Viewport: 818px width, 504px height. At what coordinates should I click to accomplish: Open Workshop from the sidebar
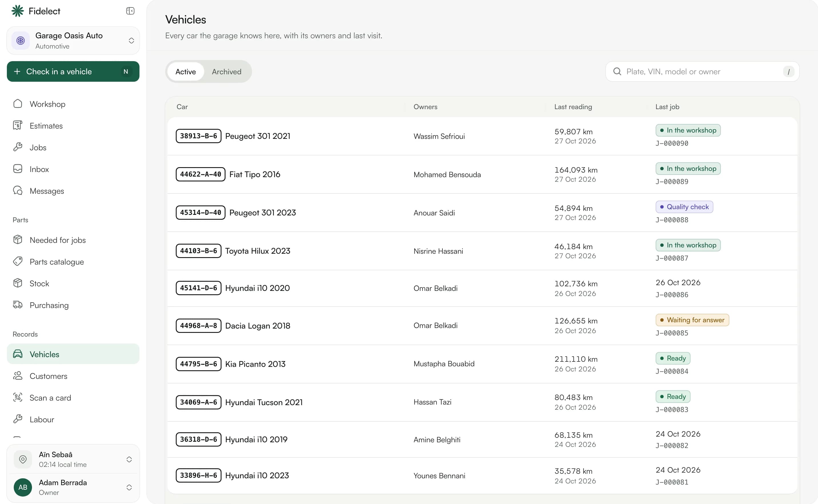[73, 104]
